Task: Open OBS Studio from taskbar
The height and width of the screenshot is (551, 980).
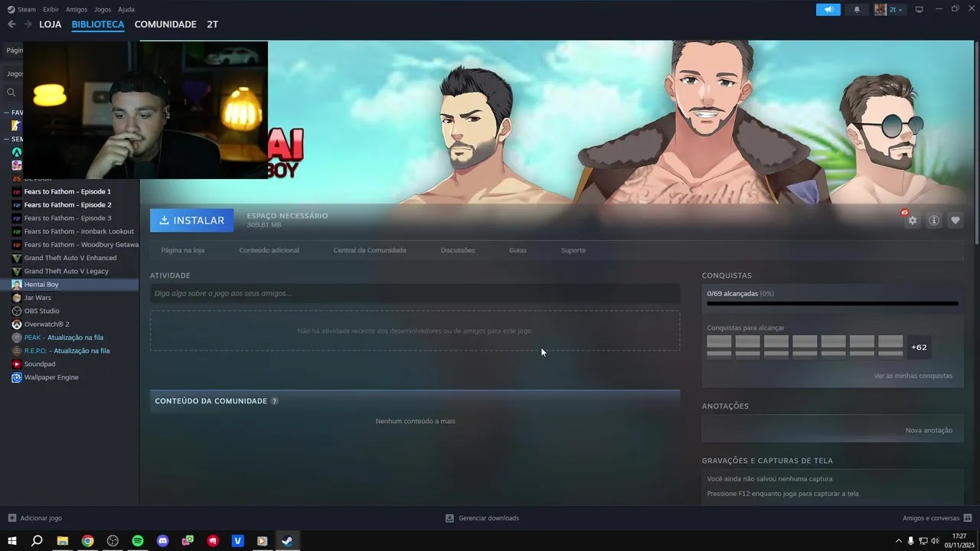Action: (113, 541)
